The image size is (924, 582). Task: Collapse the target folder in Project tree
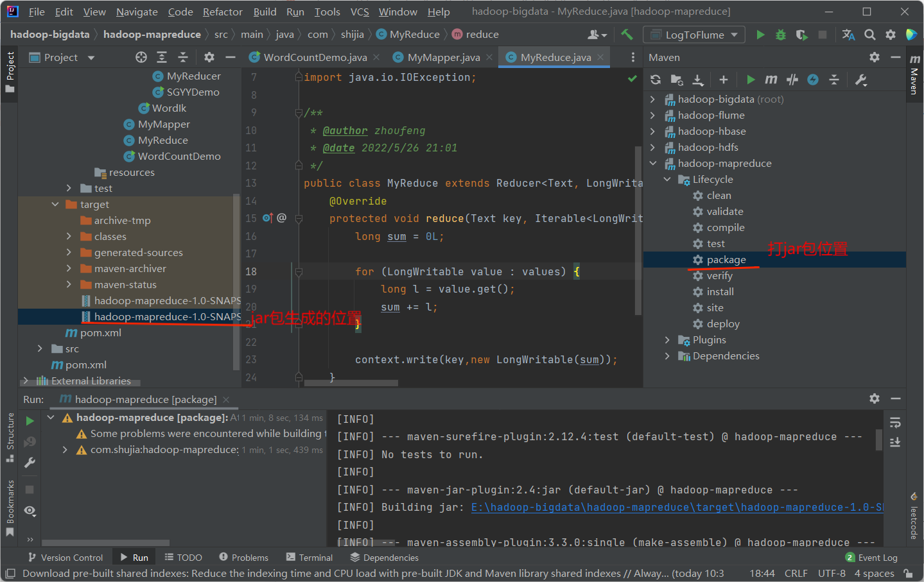[x=55, y=205]
